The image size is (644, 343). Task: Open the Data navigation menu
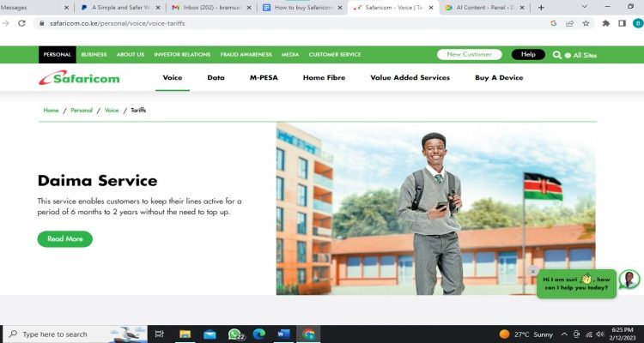pos(216,77)
